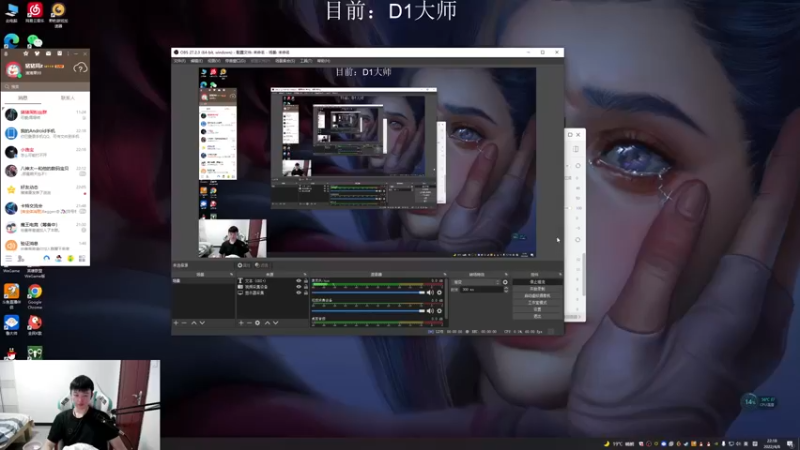
Task: Click 启动虚拟摄像机 button in Controls
Action: (x=537, y=295)
